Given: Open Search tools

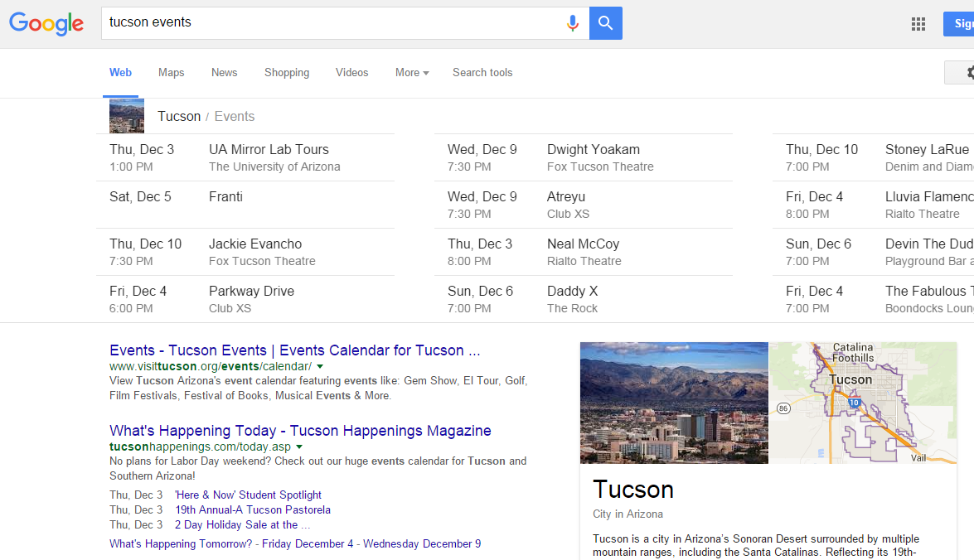Looking at the screenshot, I should click(x=482, y=73).
